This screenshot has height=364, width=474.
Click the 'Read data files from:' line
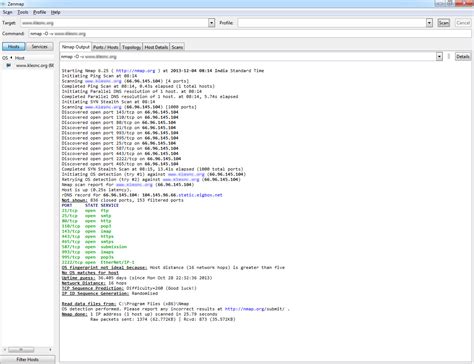(x=125, y=304)
